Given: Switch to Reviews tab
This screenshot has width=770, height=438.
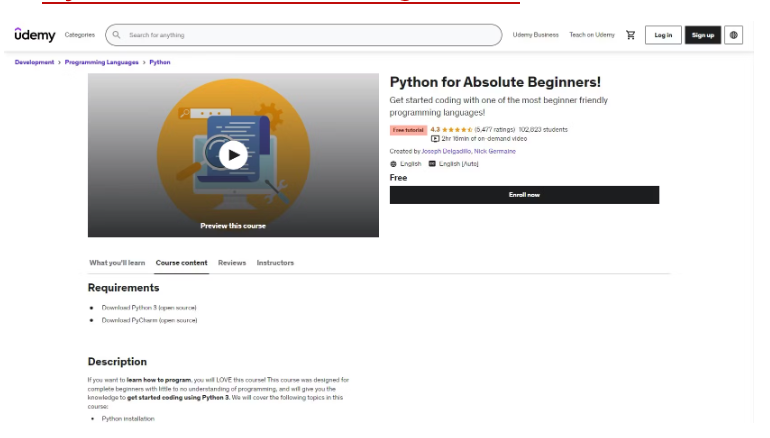Looking at the screenshot, I should 232,263.
